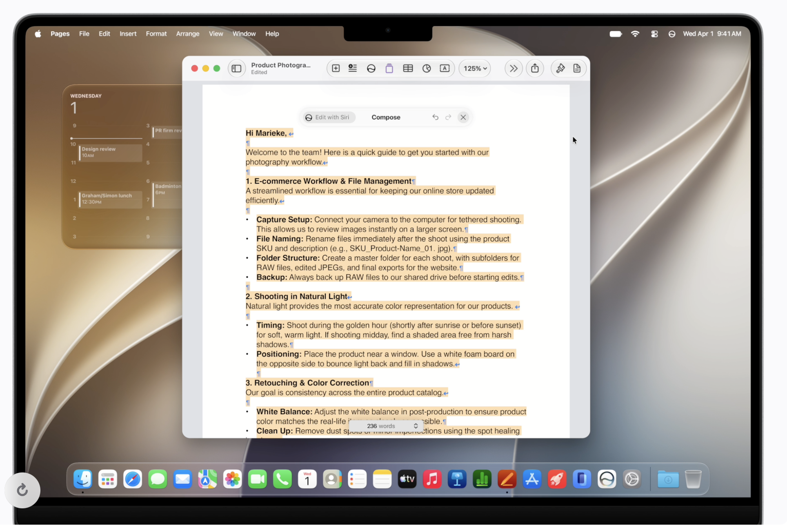Viewport: 787px width, 532px height.
Task: Open the Arrange menu
Action: (x=188, y=34)
